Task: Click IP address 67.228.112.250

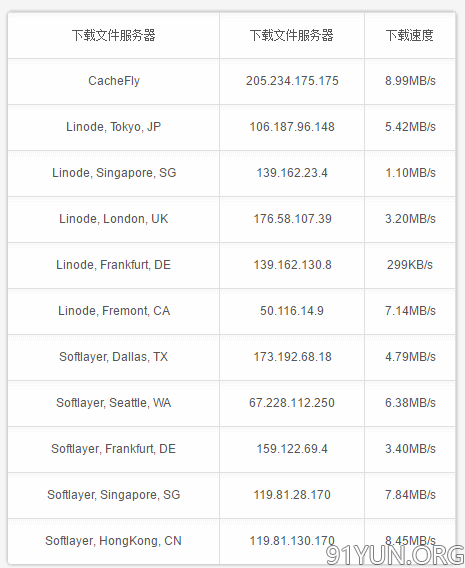Action: (292, 403)
